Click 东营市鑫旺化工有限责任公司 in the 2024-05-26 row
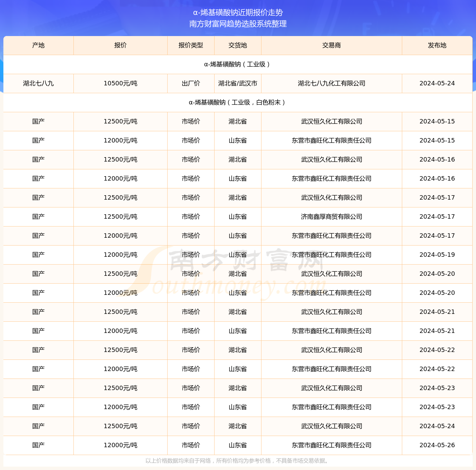The height and width of the screenshot is (470, 476). 331,445
